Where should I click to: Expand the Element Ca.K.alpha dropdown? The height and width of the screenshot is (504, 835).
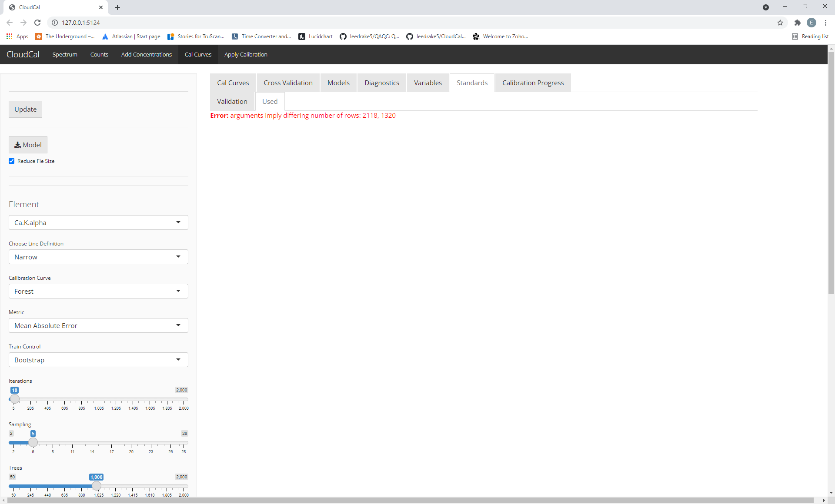pyautogui.click(x=98, y=222)
